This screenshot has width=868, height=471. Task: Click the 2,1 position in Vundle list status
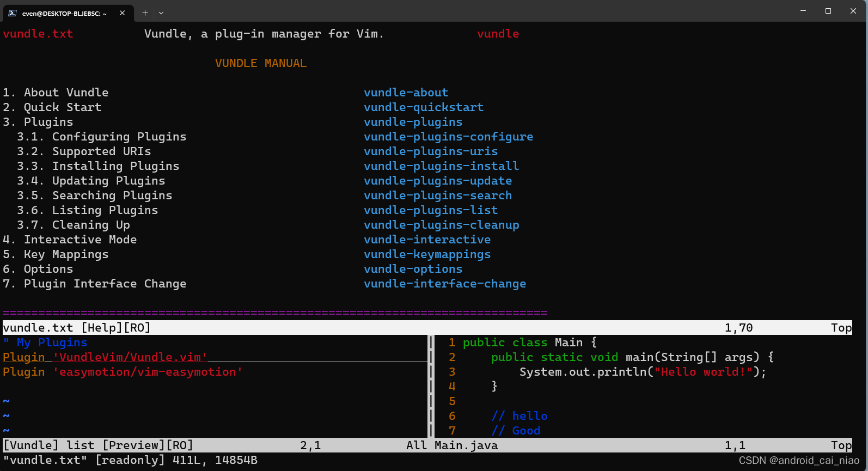coord(310,445)
